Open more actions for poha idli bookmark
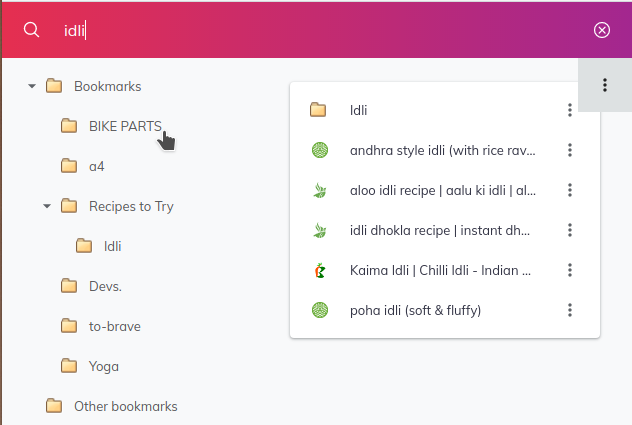The width and height of the screenshot is (632, 425). tap(569, 310)
